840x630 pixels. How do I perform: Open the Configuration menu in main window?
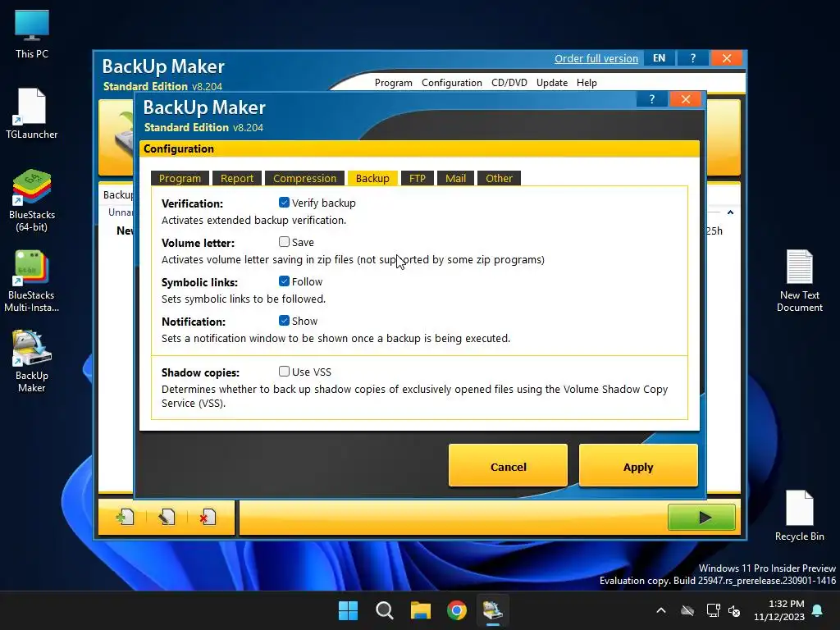click(x=452, y=83)
